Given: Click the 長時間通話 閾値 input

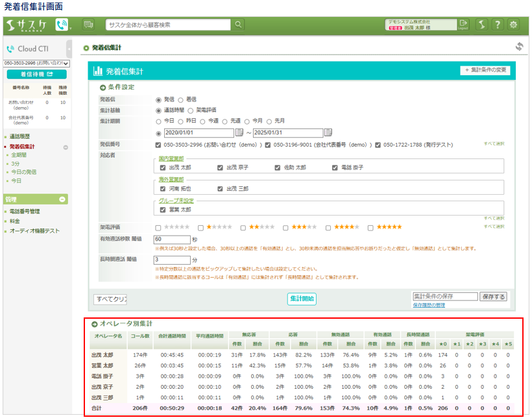Looking at the screenshot, I should point(172,260).
